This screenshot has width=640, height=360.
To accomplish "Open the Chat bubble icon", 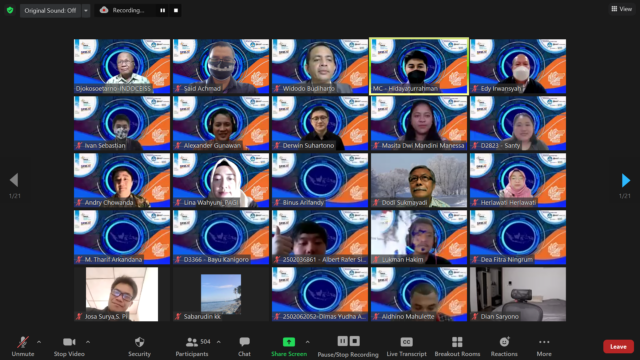I will [244, 342].
